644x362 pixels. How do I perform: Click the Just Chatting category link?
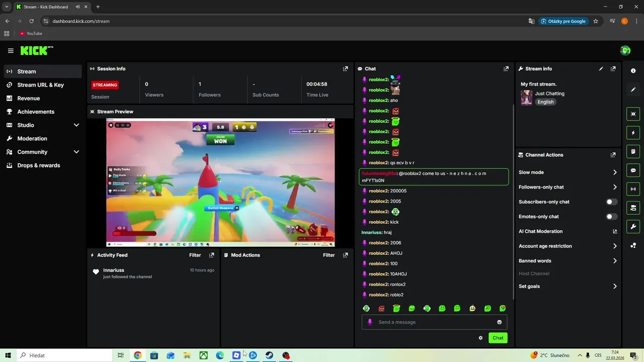coord(549,94)
